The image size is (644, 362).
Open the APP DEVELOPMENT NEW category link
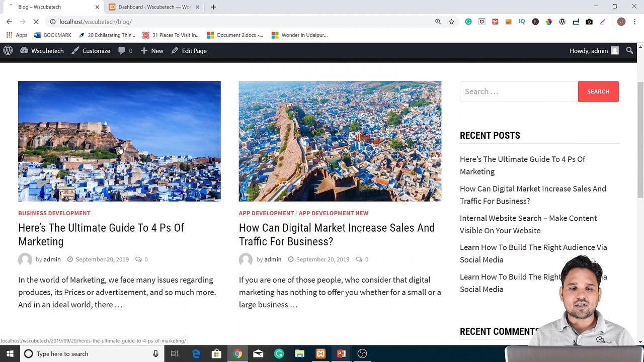(x=334, y=213)
